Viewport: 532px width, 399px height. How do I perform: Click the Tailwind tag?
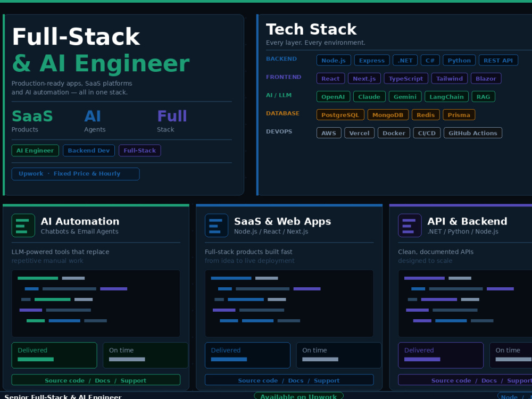tap(449, 78)
